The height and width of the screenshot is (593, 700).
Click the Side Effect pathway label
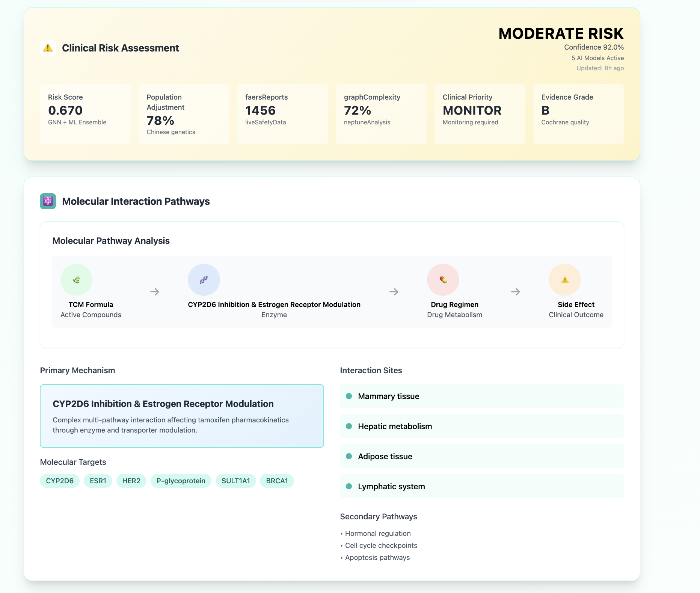click(576, 304)
